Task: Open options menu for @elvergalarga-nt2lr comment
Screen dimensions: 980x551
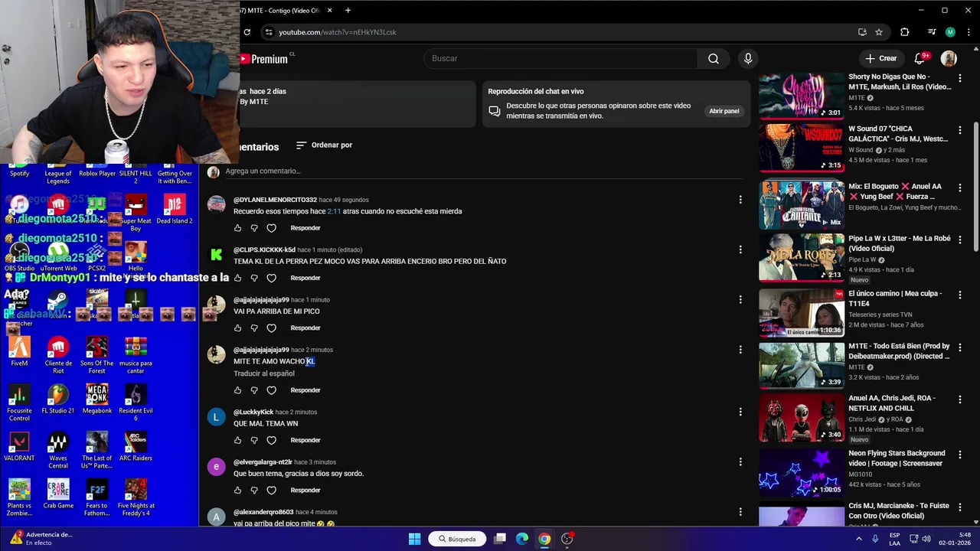Action: [x=740, y=461]
